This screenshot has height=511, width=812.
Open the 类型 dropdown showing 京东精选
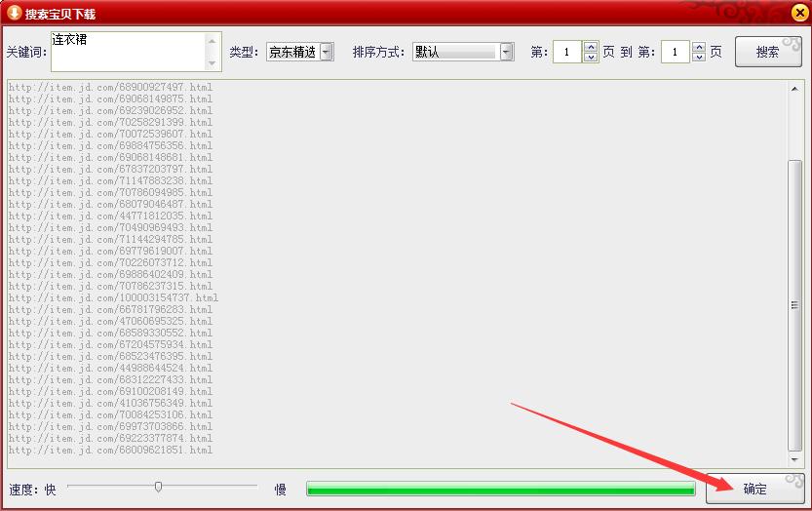[300, 52]
